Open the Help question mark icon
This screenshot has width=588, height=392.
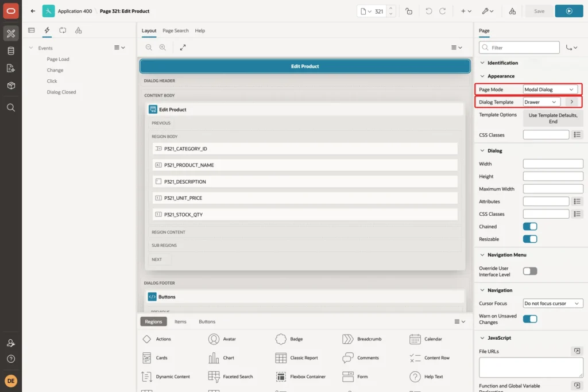pos(11,359)
